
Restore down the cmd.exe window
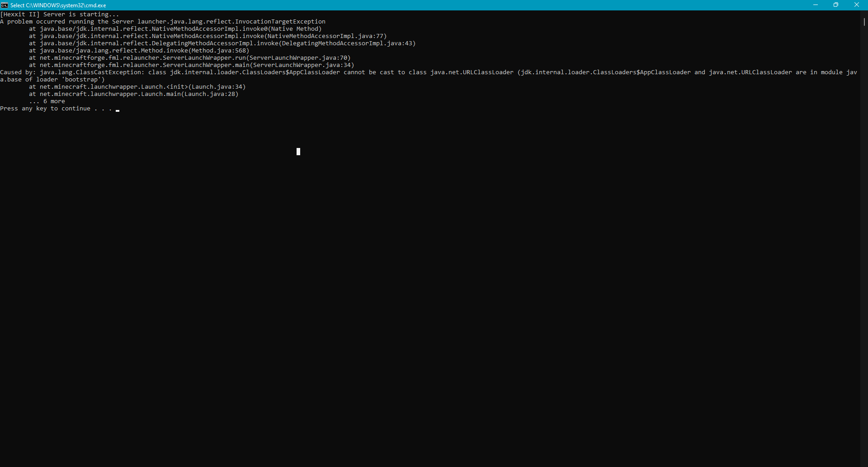point(836,5)
